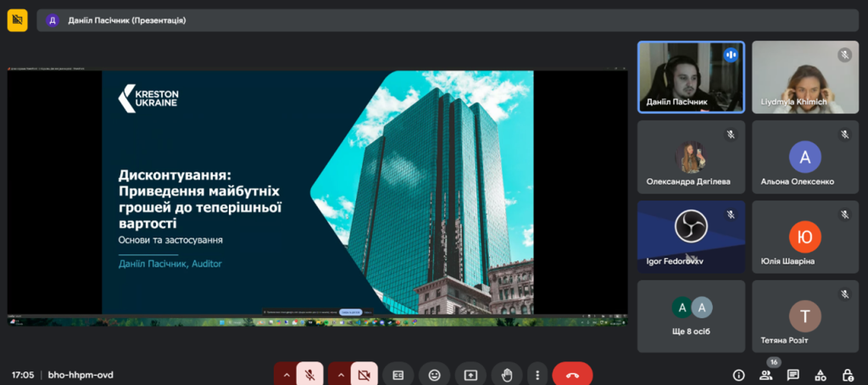Click the purple А avatar of Альона Олексенко
This screenshot has height=385, width=868.
pos(805,157)
